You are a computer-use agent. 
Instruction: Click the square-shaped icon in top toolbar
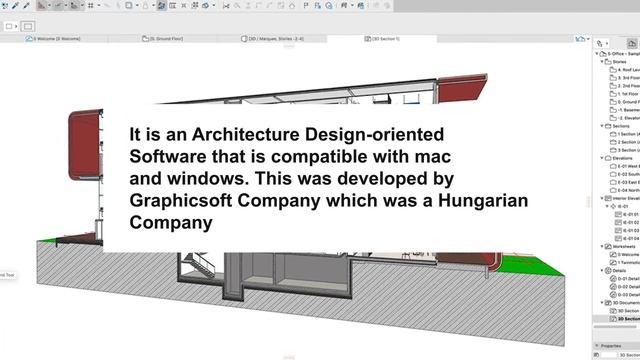point(129,6)
